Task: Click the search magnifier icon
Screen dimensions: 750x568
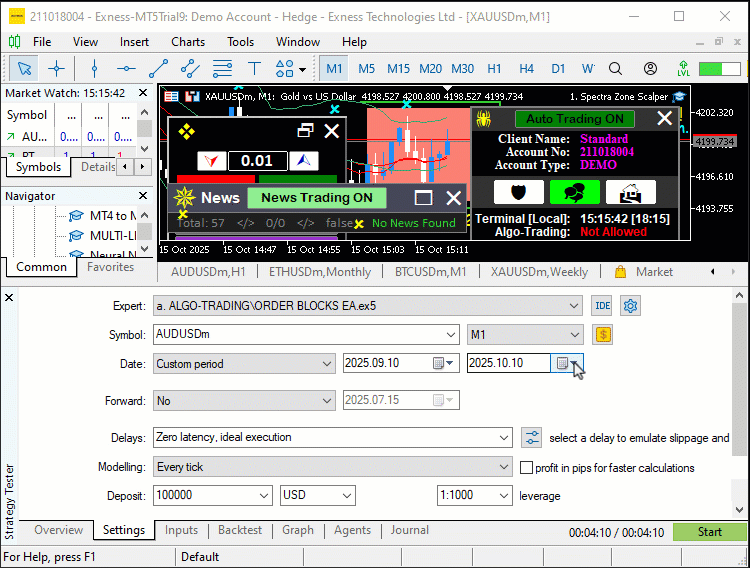Action: [617, 68]
